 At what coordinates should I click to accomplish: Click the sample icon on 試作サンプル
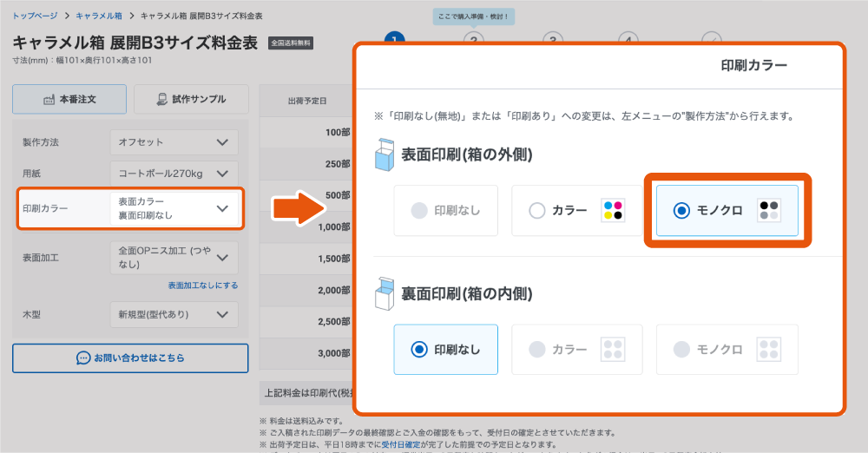161,99
